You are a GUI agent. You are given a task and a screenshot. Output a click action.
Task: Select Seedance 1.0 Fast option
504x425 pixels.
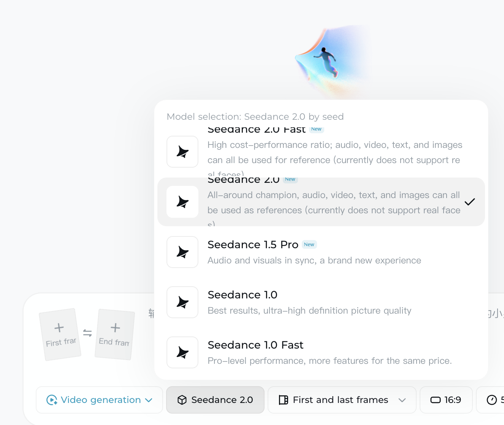(x=321, y=352)
